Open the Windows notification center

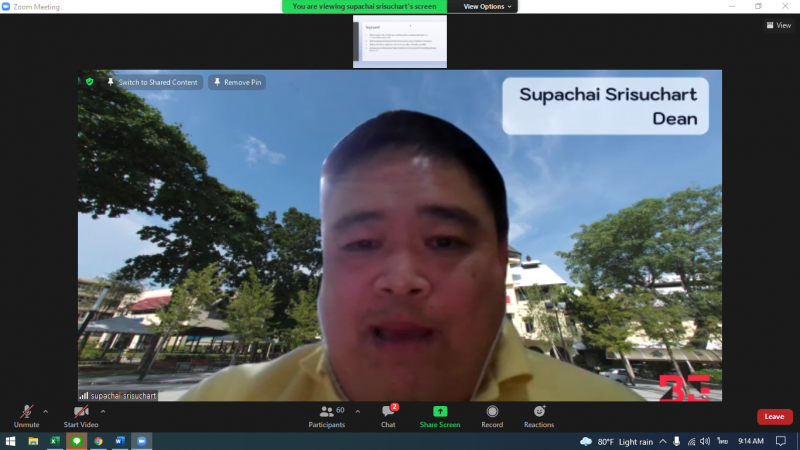pyautogui.click(x=781, y=441)
